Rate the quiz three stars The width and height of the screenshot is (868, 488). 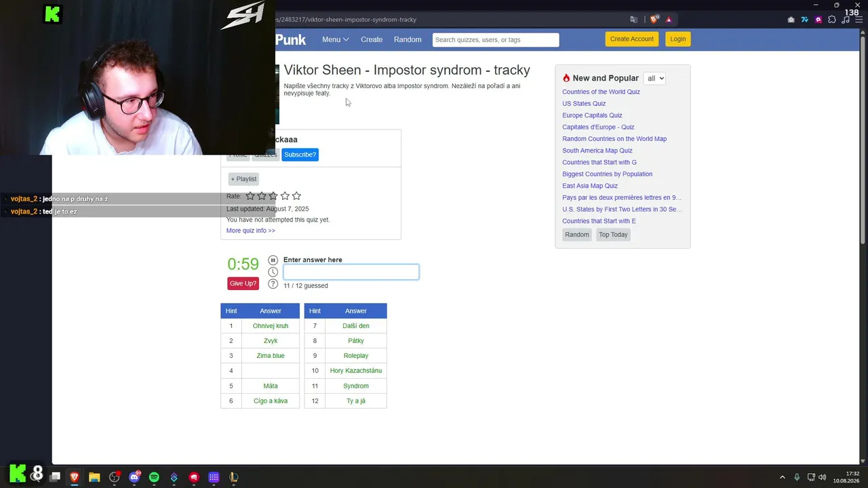273,196
